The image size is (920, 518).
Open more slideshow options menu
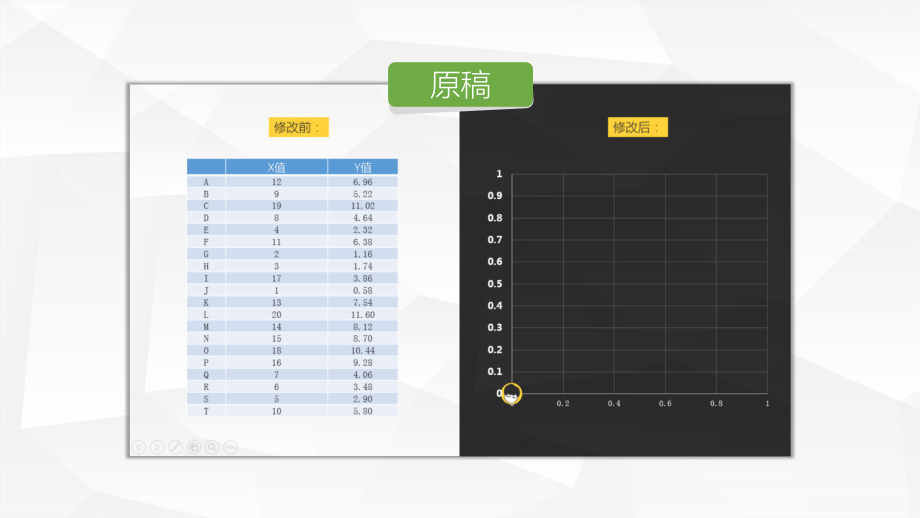coord(231,447)
